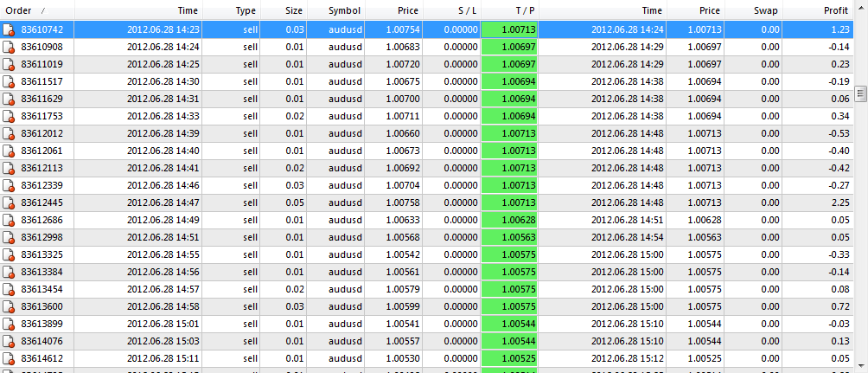The image size is (868, 373).
Task: Click close price 1.00628
Action: coord(705,221)
